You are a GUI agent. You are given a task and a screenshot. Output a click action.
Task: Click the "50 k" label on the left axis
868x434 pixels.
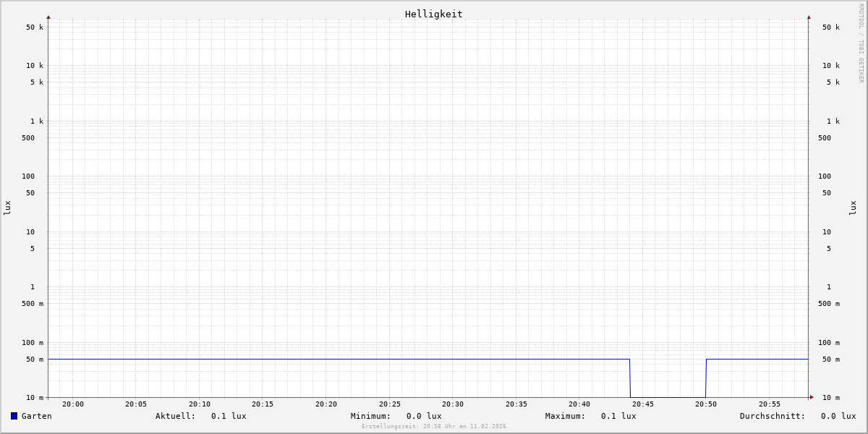coord(35,27)
